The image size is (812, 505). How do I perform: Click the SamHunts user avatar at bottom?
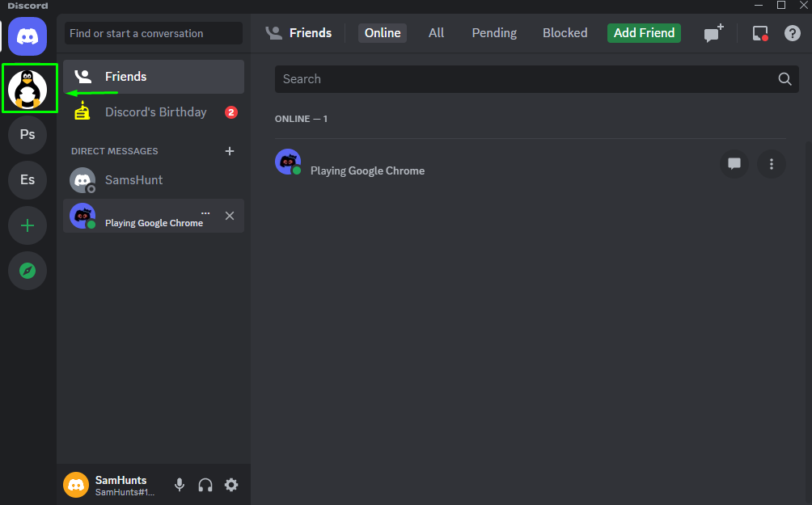click(x=76, y=485)
